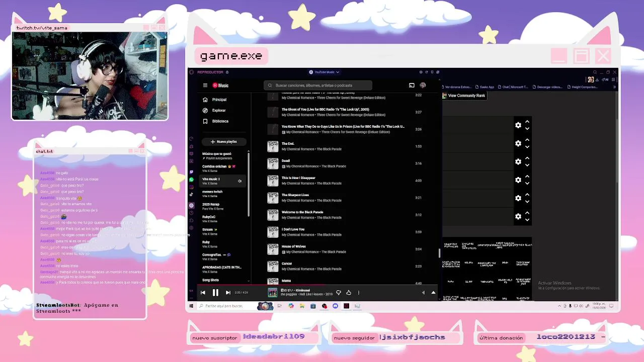The image size is (644, 362).
Task: Move the top tier row down
Action: (527, 129)
